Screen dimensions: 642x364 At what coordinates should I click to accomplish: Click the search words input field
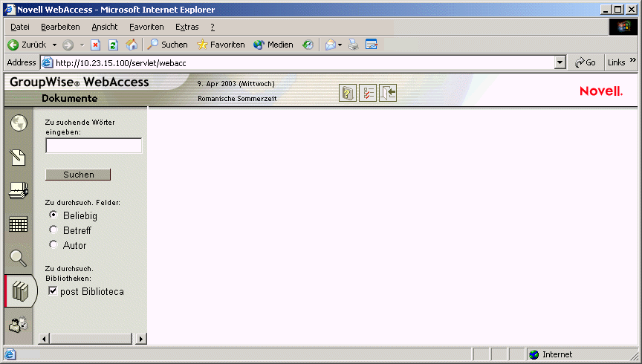[x=94, y=146]
